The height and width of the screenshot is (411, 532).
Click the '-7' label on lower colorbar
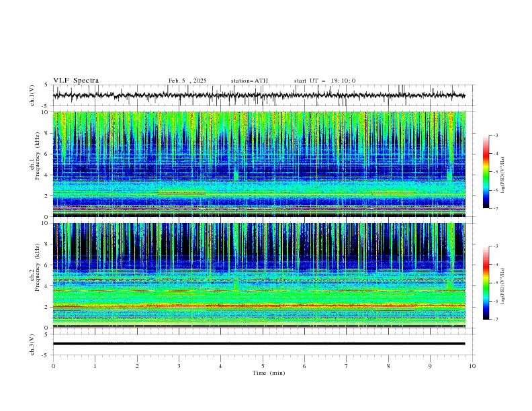click(495, 319)
